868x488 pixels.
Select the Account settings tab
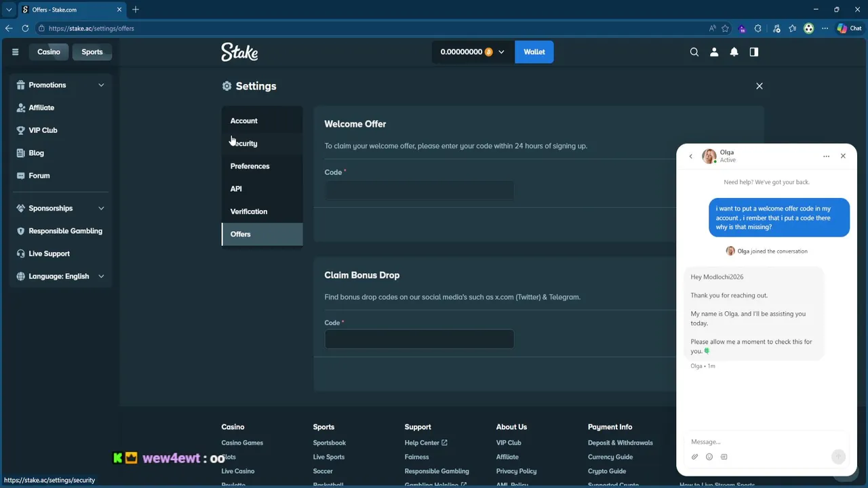pos(262,121)
